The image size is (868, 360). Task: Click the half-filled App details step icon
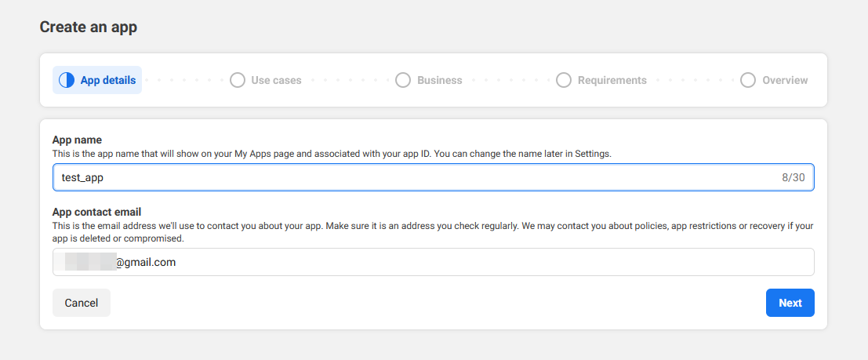click(x=67, y=80)
